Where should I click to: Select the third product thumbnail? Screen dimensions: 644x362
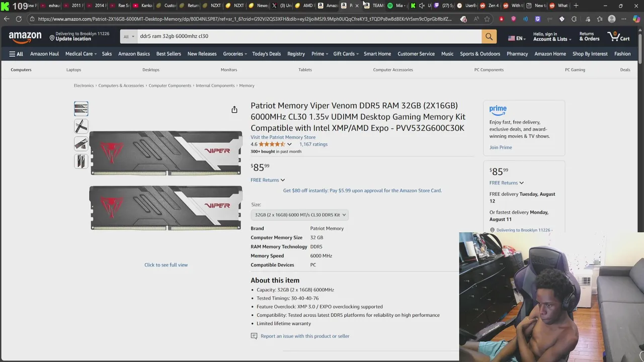click(x=81, y=144)
